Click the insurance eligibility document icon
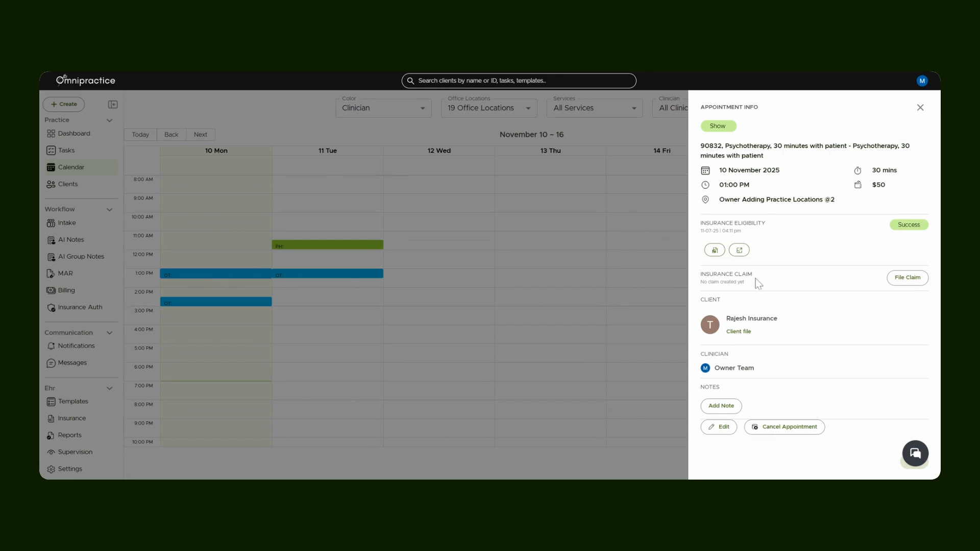Viewport: 980px width, 551px height. (715, 250)
